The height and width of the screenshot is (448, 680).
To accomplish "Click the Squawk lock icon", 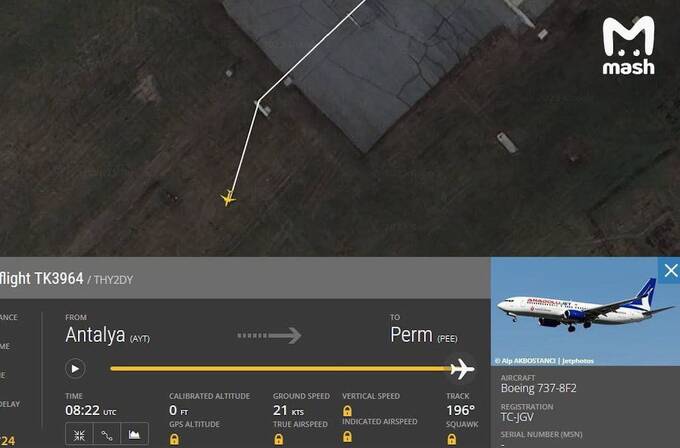I will (x=451, y=439).
